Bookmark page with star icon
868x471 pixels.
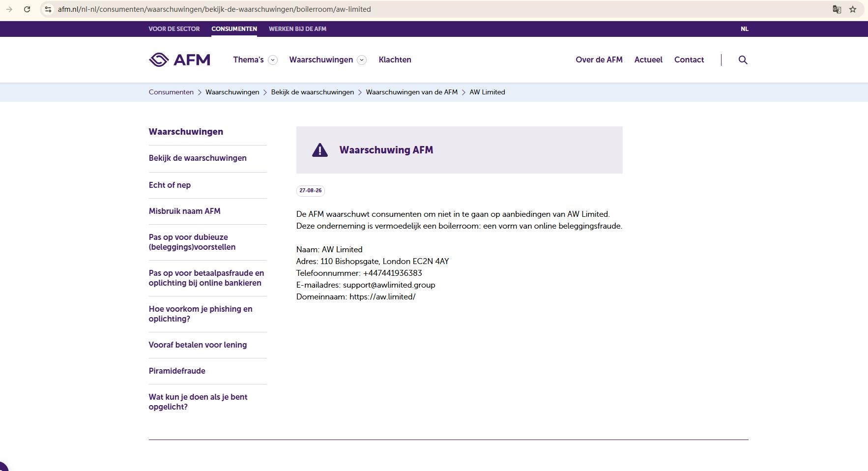point(853,9)
